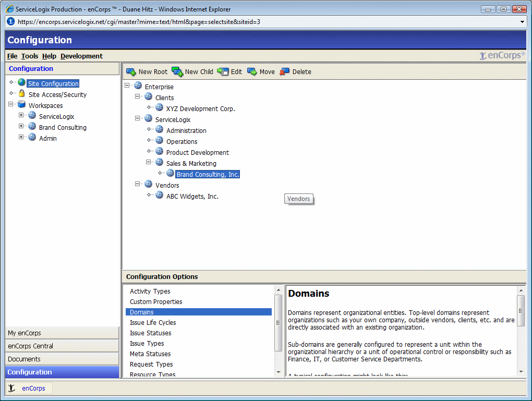Click the URL address field
The height and width of the screenshot is (401, 532).
[x=267, y=22]
